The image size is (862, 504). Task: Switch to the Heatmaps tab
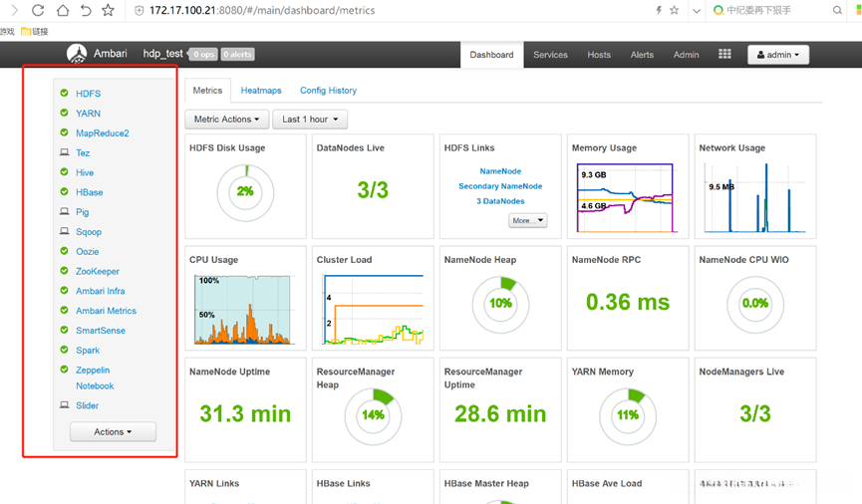click(x=261, y=91)
